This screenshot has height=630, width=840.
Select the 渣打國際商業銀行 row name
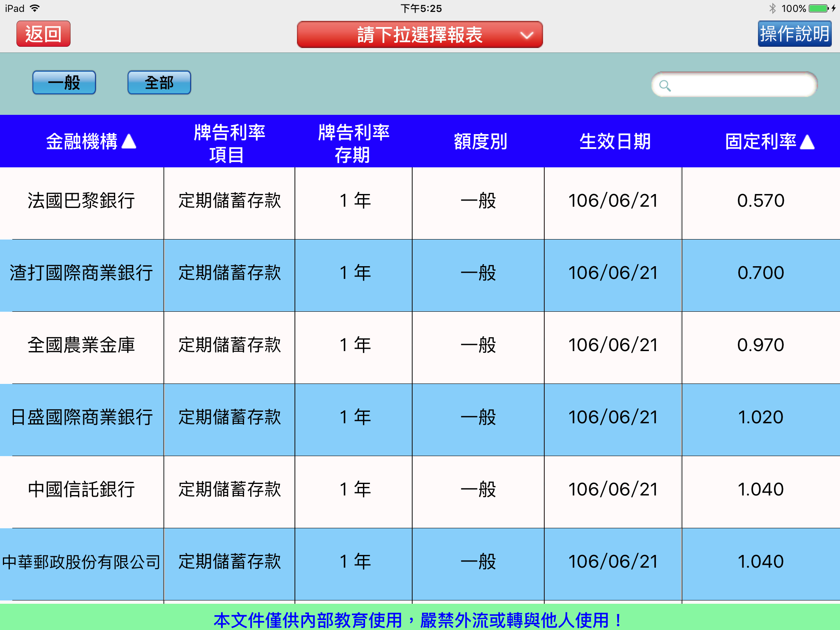(81, 273)
